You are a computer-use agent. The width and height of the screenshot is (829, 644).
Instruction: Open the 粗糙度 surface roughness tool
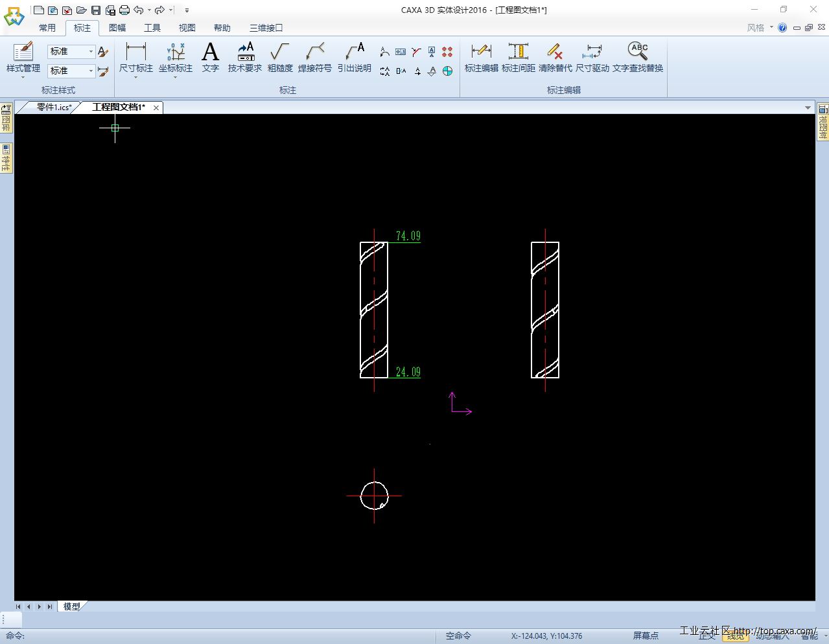tap(280, 52)
